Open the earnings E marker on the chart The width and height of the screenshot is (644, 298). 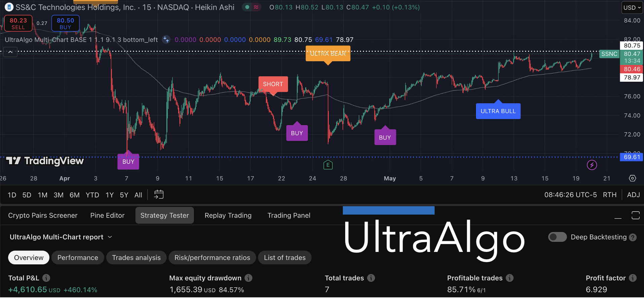(x=328, y=165)
